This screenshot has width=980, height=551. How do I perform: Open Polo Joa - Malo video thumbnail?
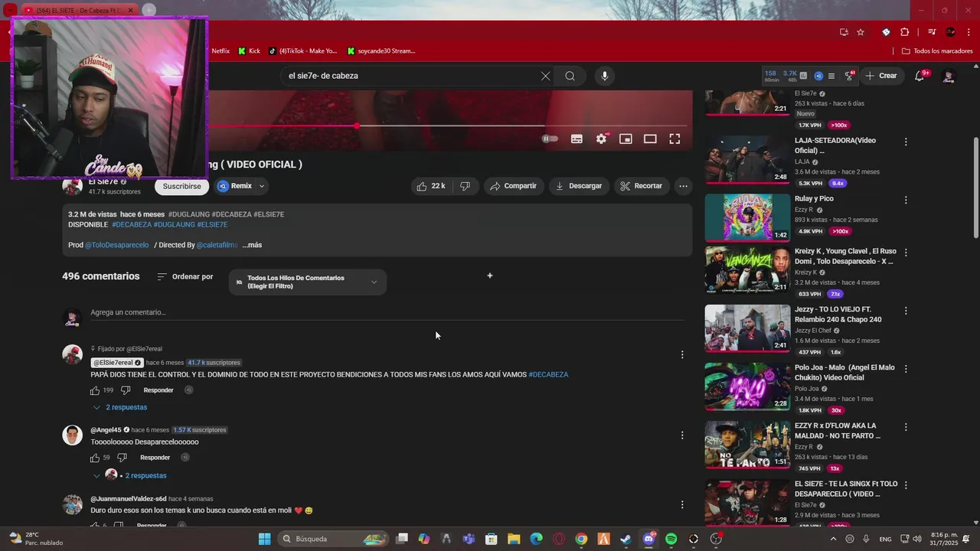[x=747, y=387]
